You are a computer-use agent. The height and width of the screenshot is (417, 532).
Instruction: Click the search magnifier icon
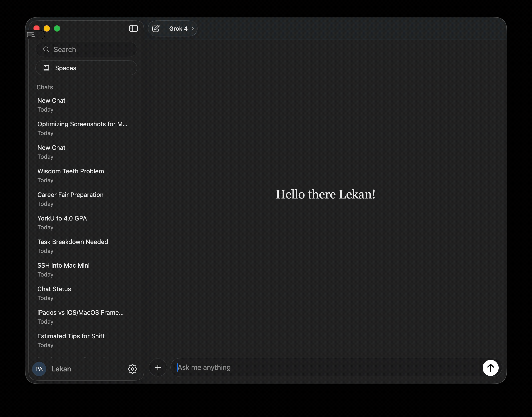coord(46,50)
